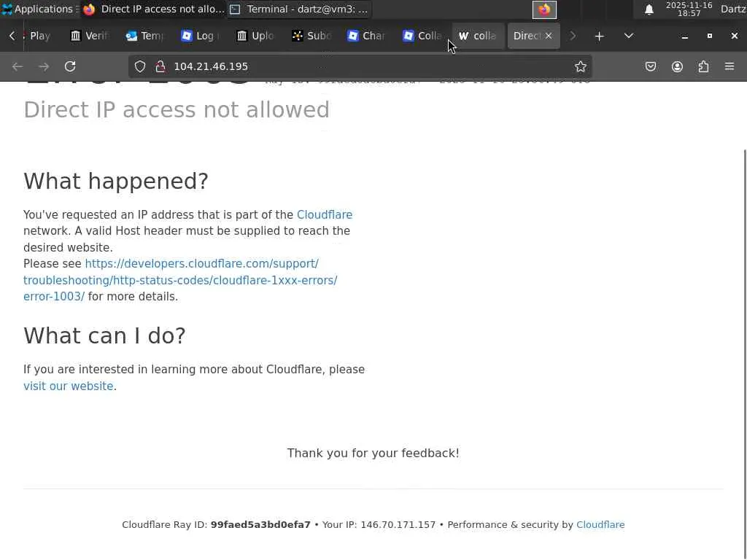Switch to the Verif tab
The width and height of the screenshot is (747, 560).
(x=90, y=36)
